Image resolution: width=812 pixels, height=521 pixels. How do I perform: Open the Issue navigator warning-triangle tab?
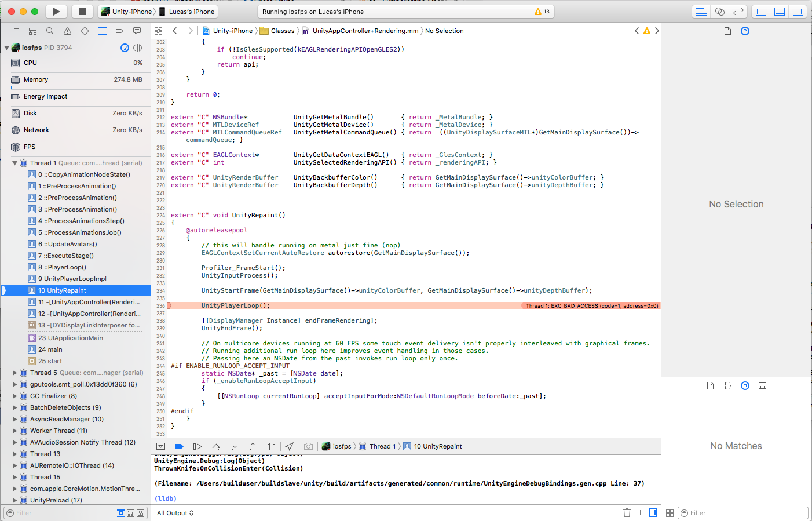[67, 31]
